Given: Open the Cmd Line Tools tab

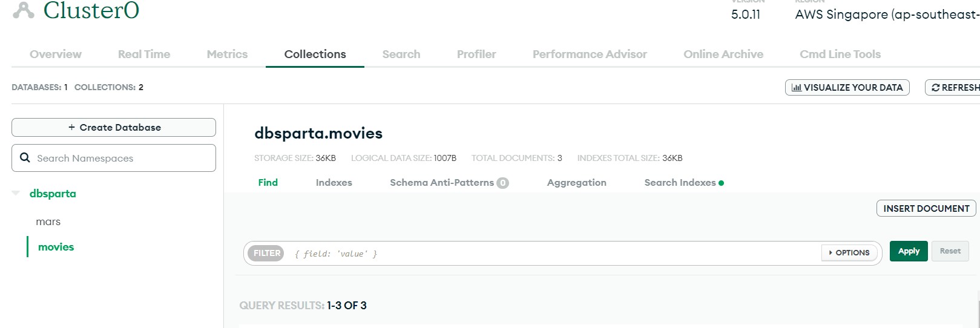Looking at the screenshot, I should click(x=840, y=54).
